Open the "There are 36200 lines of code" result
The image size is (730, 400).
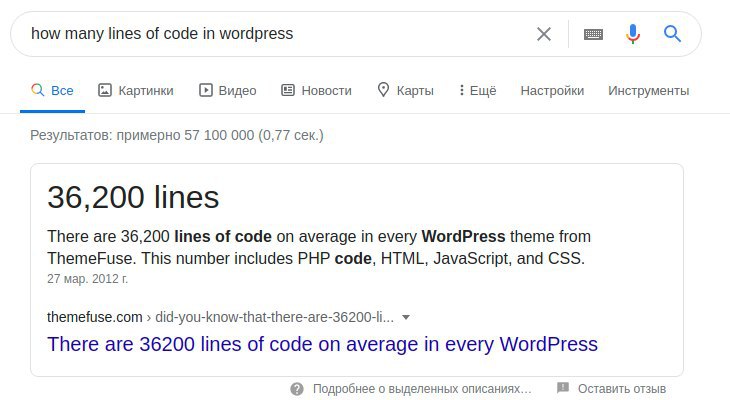(322, 345)
